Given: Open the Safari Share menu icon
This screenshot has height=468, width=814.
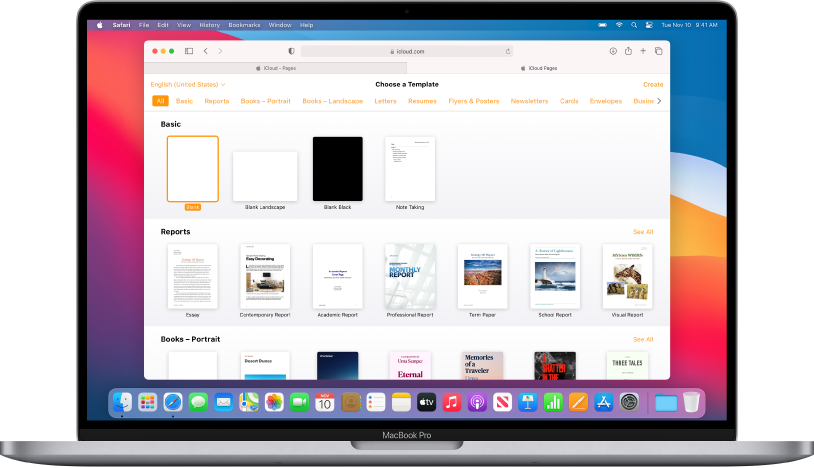Looking at the screenshot, I should tap(628, 51).
